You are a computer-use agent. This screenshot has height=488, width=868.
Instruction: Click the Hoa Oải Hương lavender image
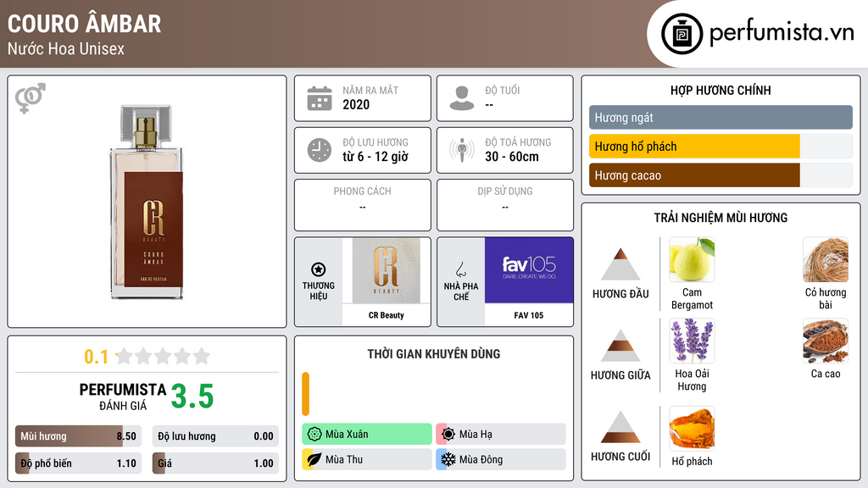692,341
